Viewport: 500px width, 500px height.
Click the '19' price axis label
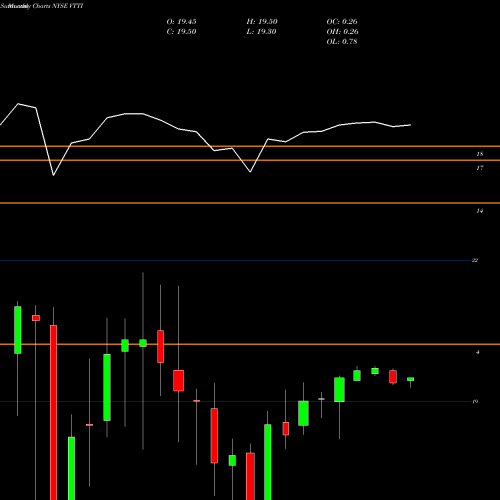[x=475, y=401]
